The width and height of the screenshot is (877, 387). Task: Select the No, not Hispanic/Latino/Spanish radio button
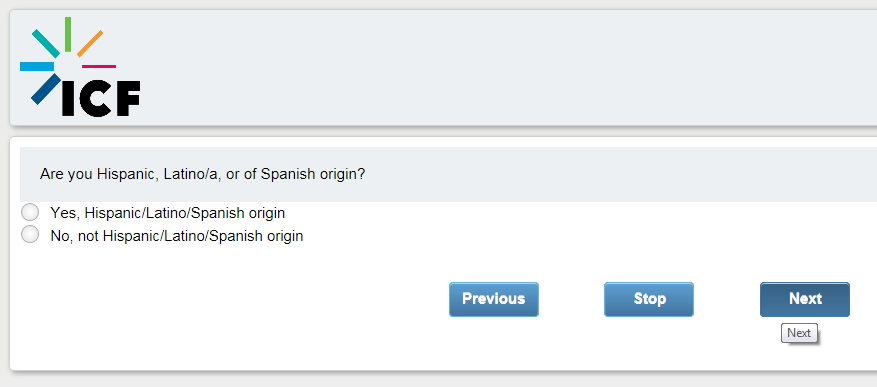30,235
